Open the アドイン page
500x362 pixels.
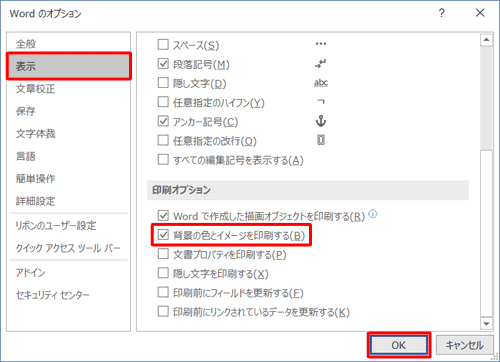coord(30,273)
